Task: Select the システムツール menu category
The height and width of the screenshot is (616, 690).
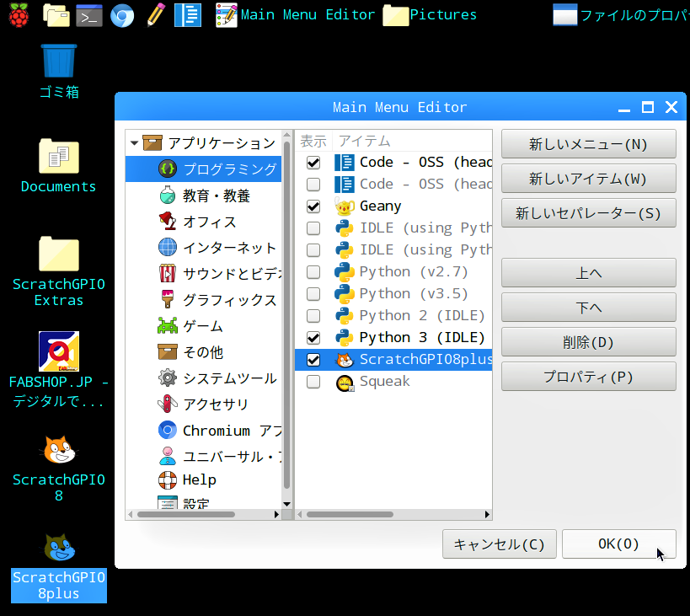Action: point(203,378)
